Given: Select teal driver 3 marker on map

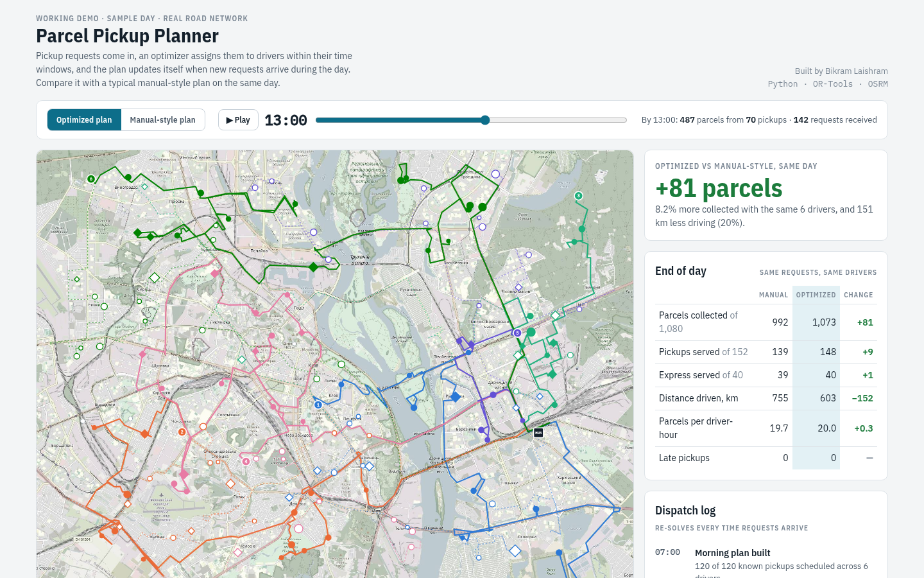Looking at the screenshot, I should [x=578, y=196].
